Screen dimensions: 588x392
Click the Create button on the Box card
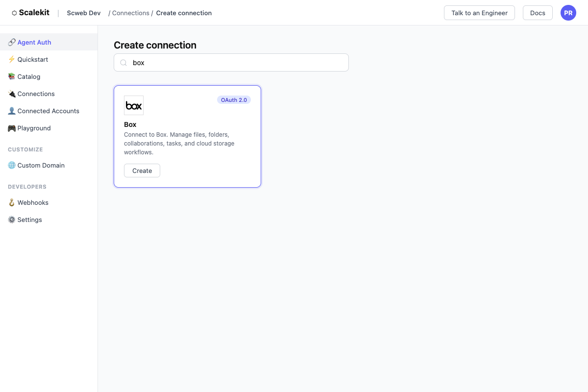tap(142, 171)
